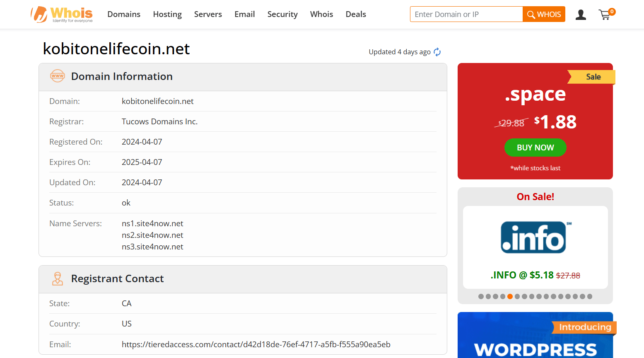Click the Country value US
Screen dimensions: 644x358
(126, 324)
